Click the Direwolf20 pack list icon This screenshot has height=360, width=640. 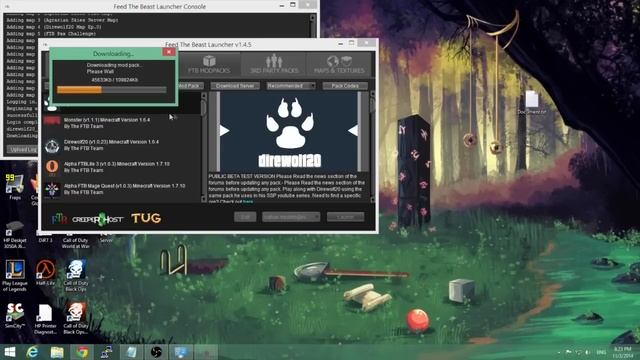coord(52,145)
